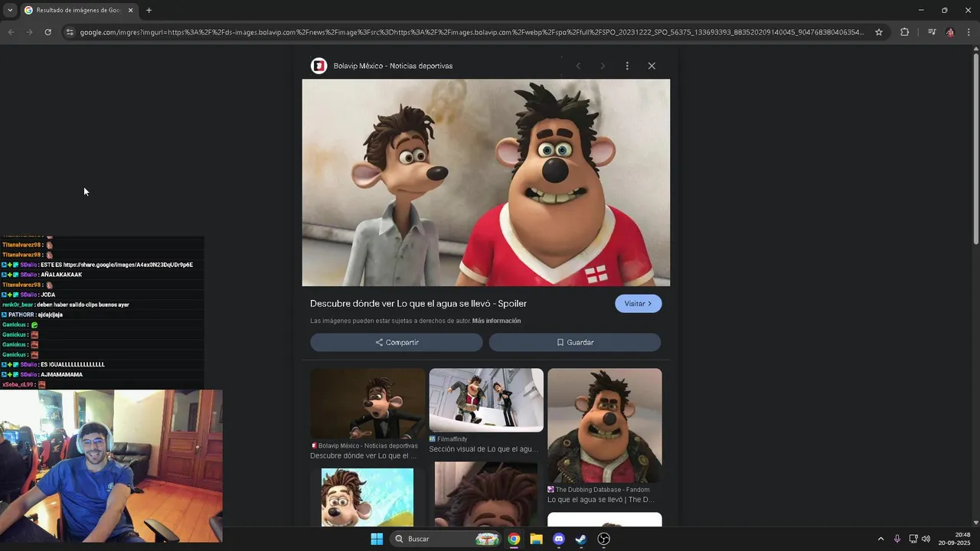Open the Chrome three-dot menu
The height and width of the screenshot is (551, 980).
point(969,32)
